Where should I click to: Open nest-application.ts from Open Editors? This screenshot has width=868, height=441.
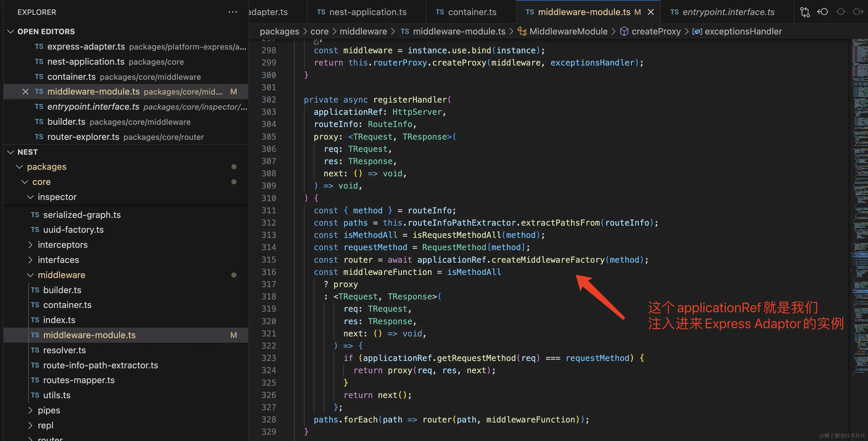pyautogui.click(x=126, y=62)
